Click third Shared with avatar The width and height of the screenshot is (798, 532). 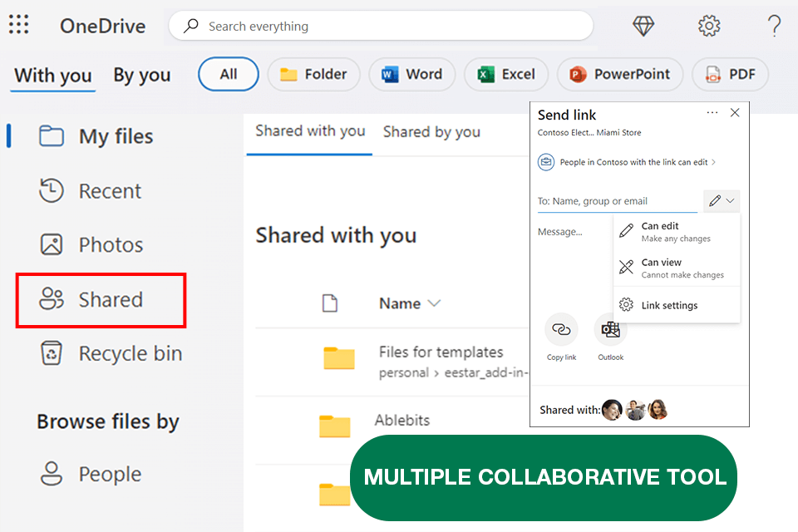tap(658, 410)
